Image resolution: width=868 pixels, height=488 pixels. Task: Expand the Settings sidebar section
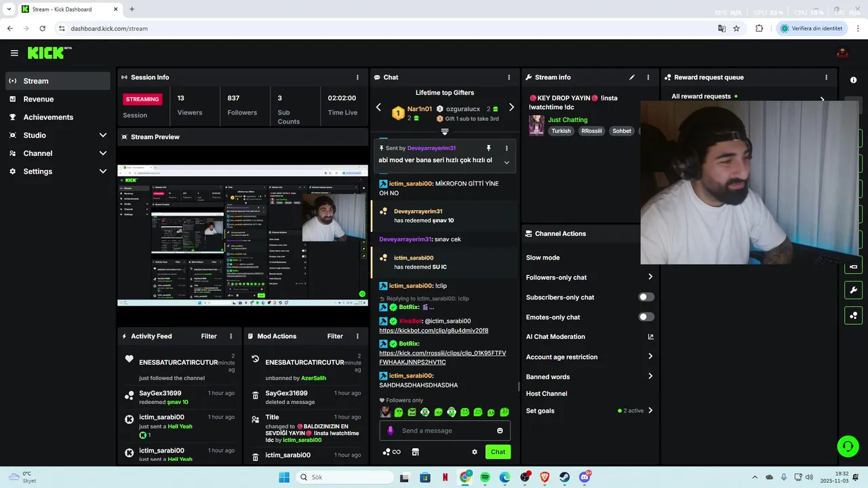coord(103,171)
